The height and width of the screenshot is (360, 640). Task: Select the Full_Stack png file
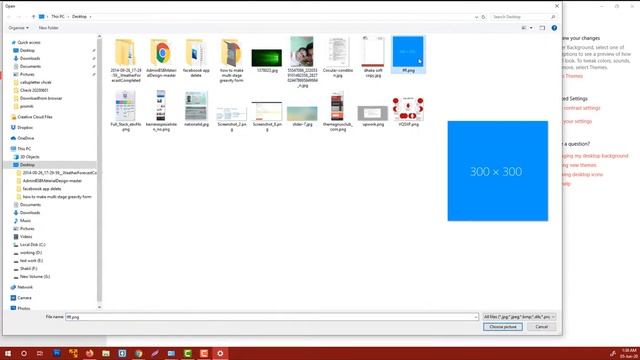click(x=125, y=111)
